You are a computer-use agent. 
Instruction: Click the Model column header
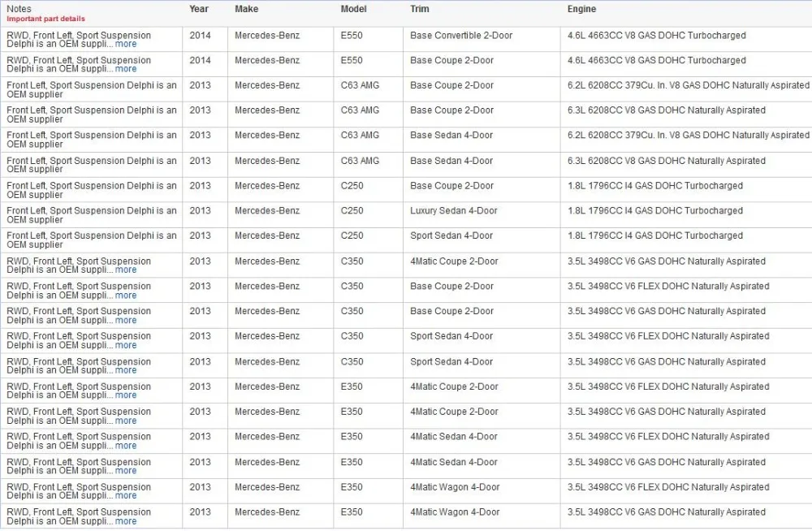pos(354,9)
